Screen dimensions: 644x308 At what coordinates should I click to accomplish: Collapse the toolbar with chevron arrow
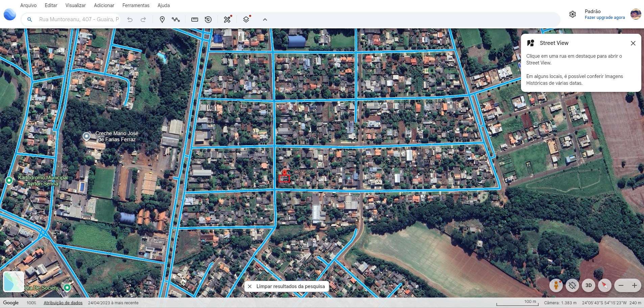click(265, 20)
